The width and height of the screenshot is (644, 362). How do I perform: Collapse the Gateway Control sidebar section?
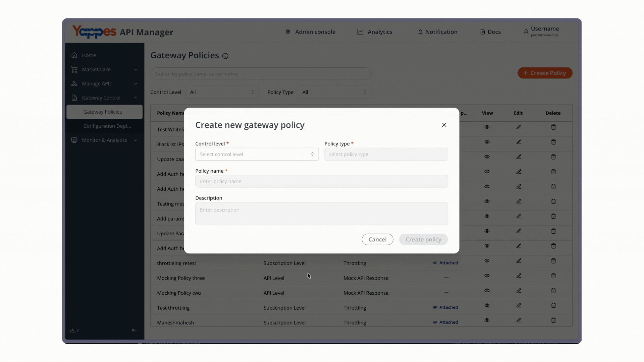point(104,98)
